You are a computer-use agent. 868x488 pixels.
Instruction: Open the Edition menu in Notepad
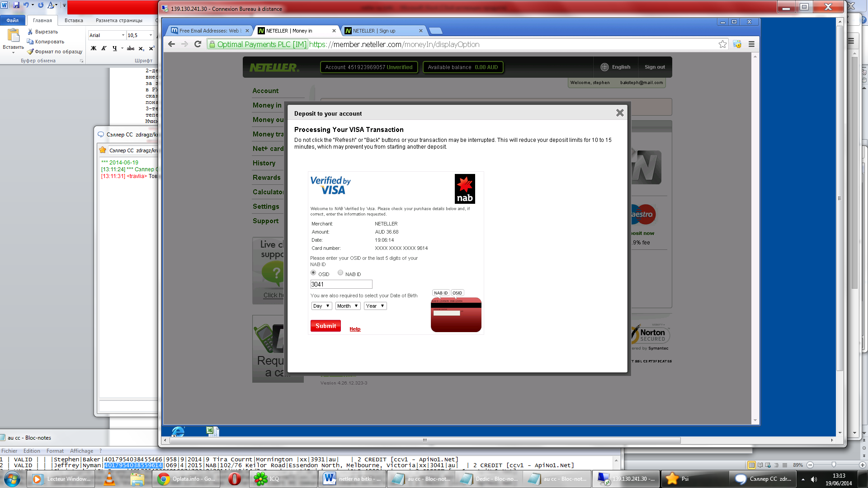(32, 451)
